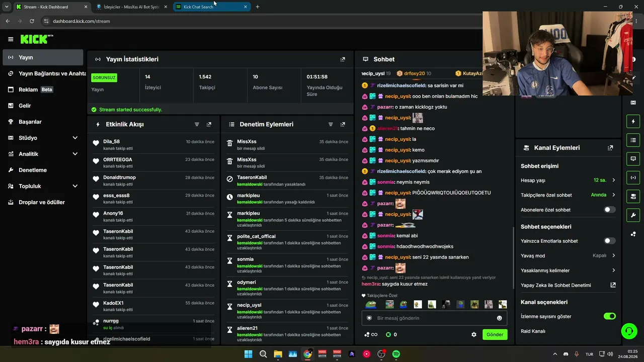
Task: Toggle Abonelere özel sohbet switch
Action: [609, 210]
